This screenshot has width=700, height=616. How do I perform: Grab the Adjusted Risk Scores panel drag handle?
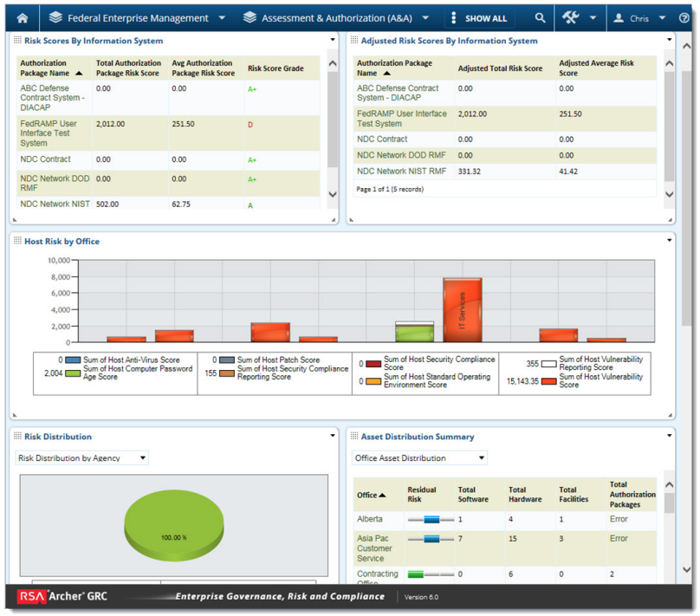point(354,40)
